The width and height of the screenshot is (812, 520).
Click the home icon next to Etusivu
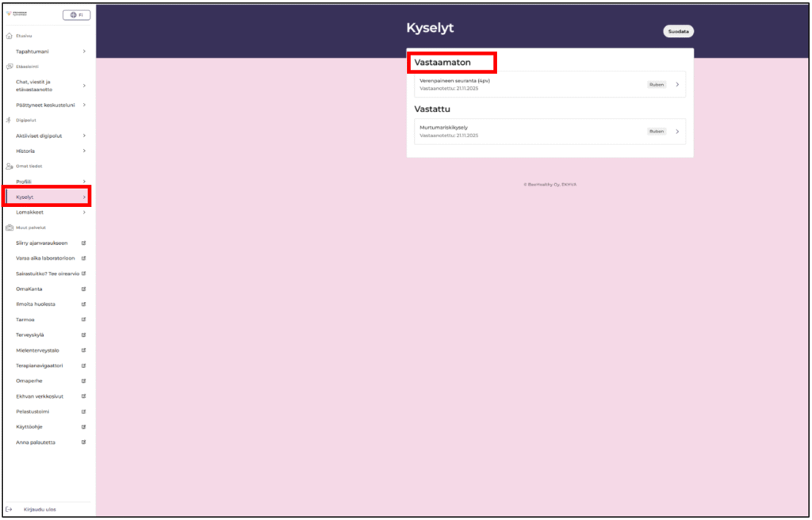(x=10, y=36)
